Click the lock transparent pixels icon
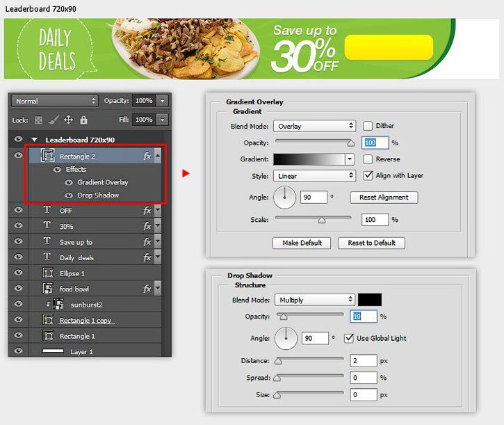The width and height of the screenshot is (504, 425). (x=38, y=120)
